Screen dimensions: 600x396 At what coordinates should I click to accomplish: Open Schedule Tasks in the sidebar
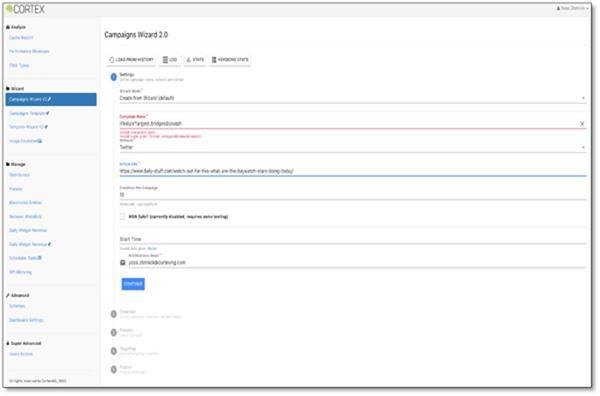click(x=25, y=258)
